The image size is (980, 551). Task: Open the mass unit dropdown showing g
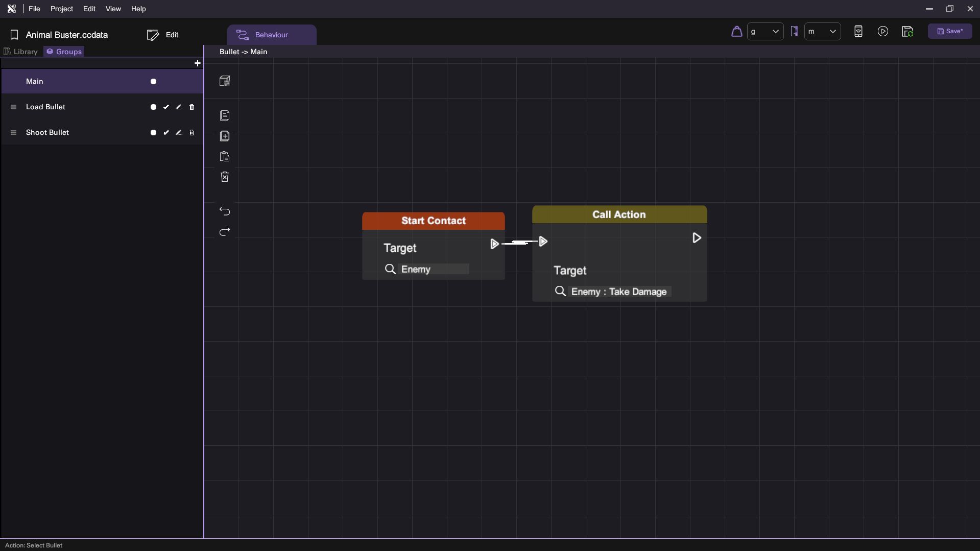click(x=765, y=32)
